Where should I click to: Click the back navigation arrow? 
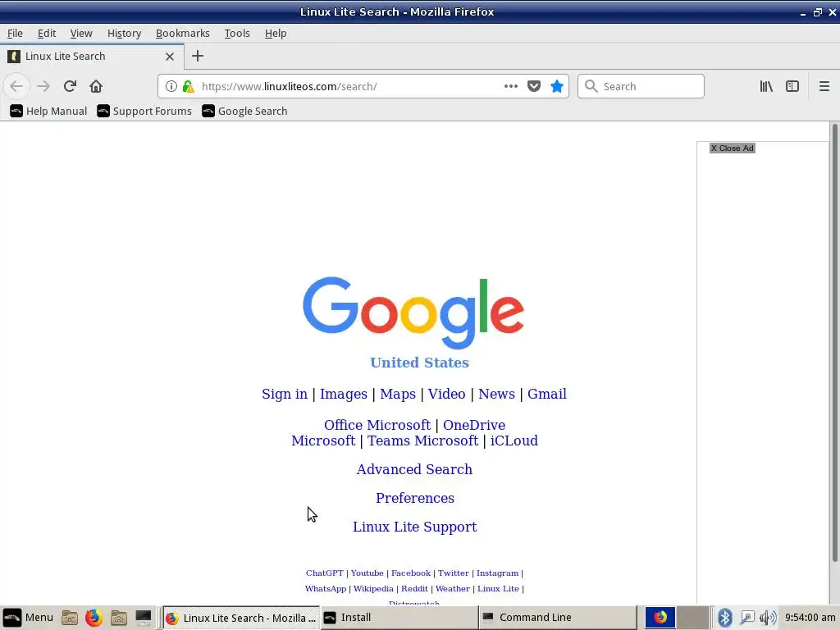point(16,86)
